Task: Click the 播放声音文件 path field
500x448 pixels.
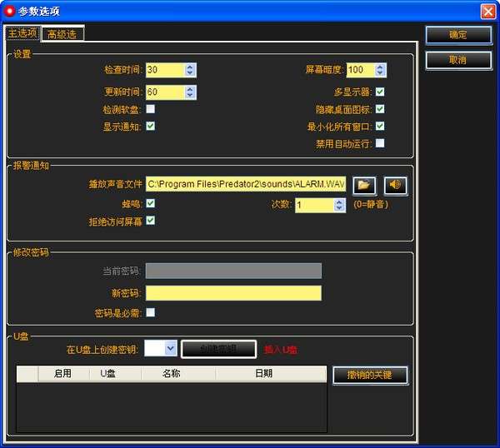Action: (246, 184)
